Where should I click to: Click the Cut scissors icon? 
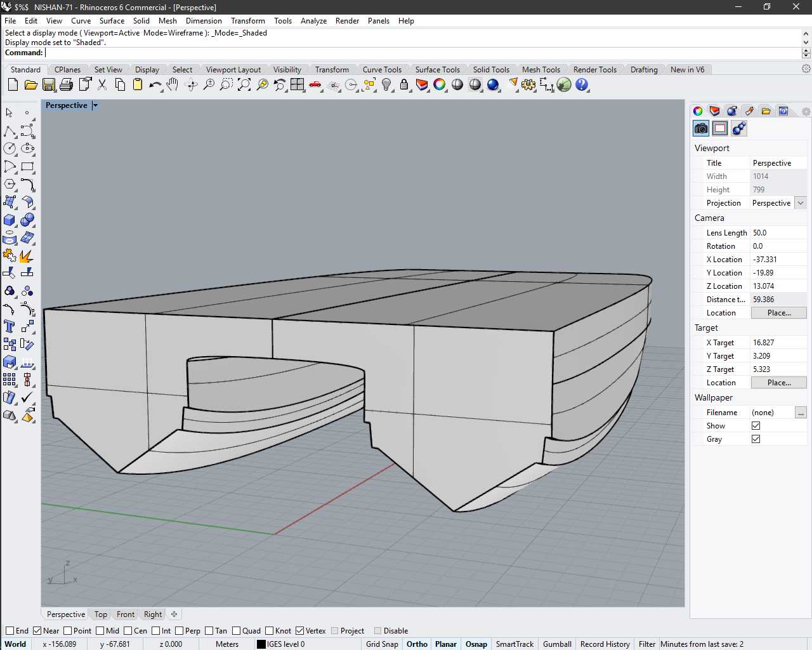[101, 84]
